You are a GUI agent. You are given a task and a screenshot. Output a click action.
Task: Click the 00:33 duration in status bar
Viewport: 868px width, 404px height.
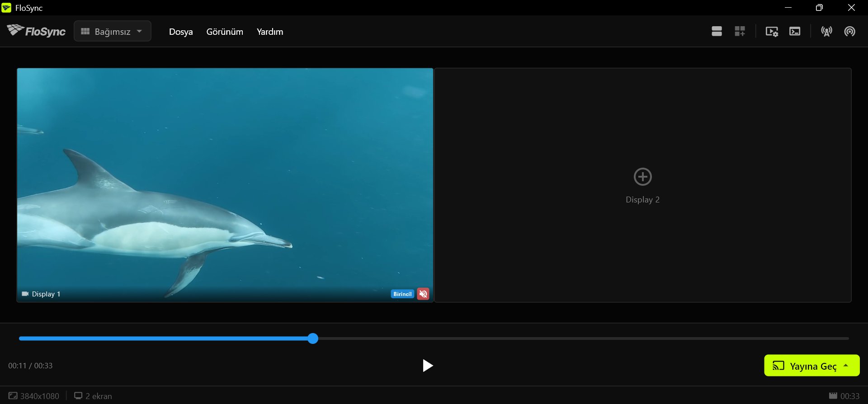[844, 396]
